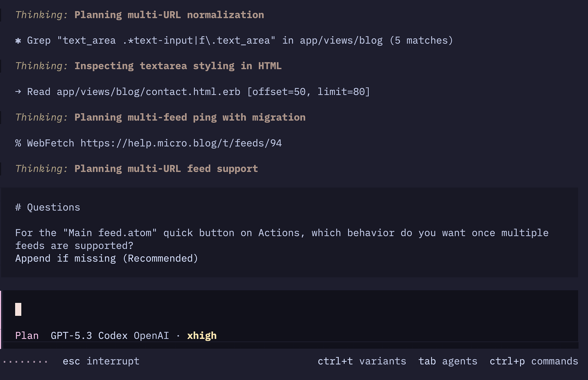
Task: Expand "Inspecting textarea styling in HTML" thinking
Action: pos(178,66)
